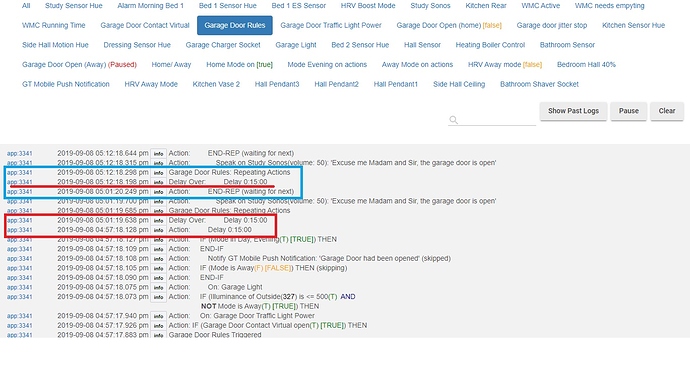
Task: Select Bed 2 Sensor Hue filter
Action: pos(360,45)
